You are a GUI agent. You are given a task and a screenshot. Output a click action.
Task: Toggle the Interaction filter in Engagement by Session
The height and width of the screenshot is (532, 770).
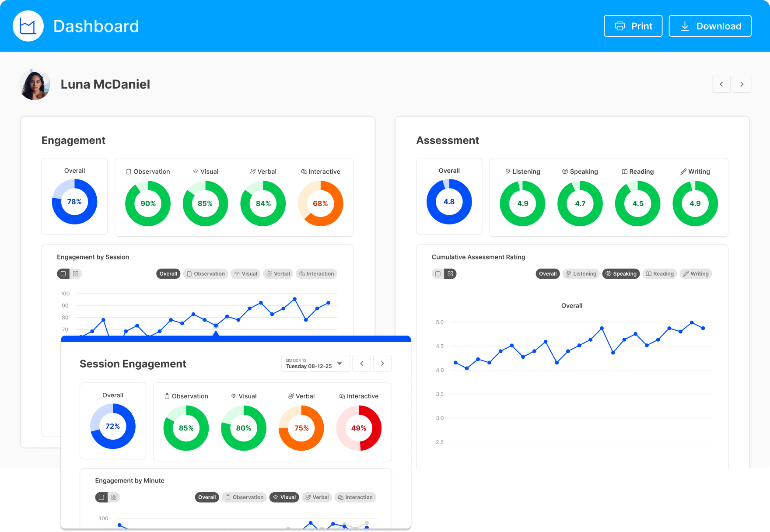click(x=316, y=273)
